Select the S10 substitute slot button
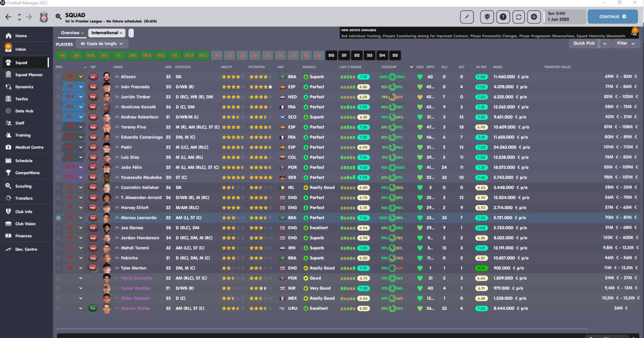The image size is (644, 338). (x=331, y=55)
